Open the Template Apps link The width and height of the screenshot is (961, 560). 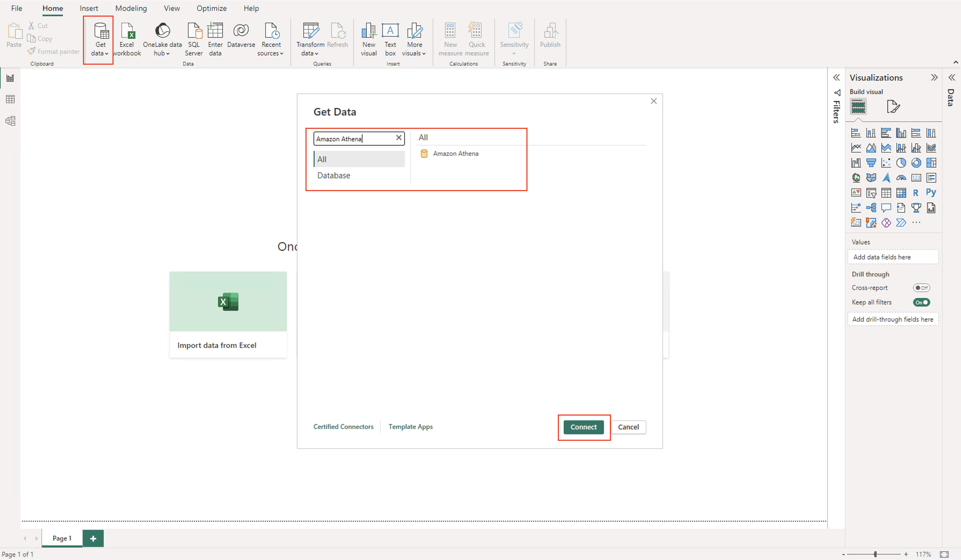(410, 427)
